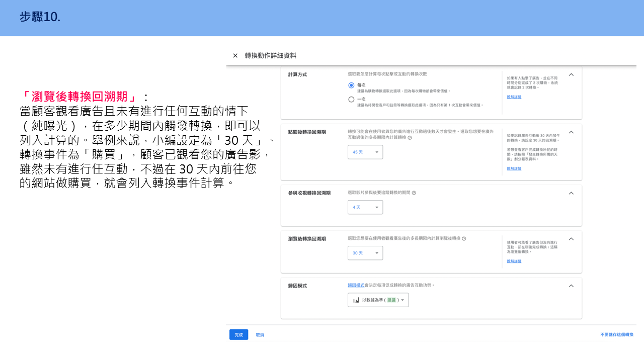644x362 pixels.
Task: Open the 30 天 dropdown
Action: 365,253
